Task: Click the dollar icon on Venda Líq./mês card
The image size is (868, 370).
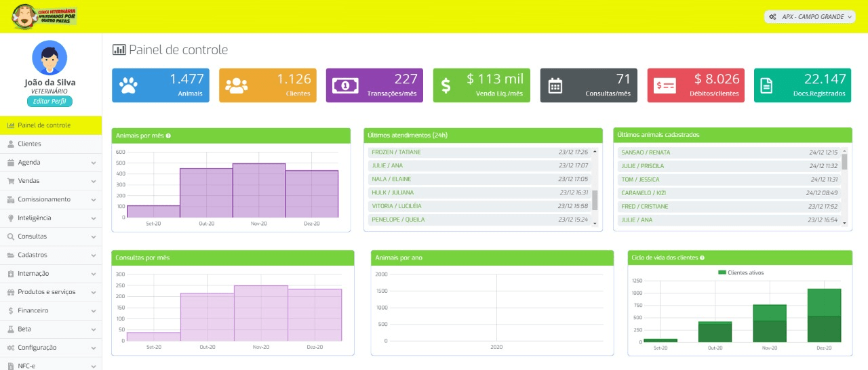Action: coord(446,85)
